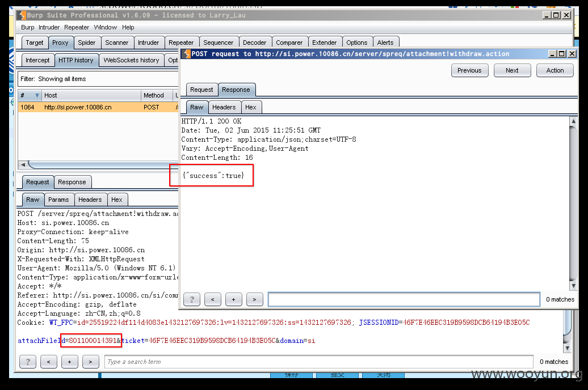Open the Response tab in main window lower pane

pyautogui.click(x=72, y=182)
